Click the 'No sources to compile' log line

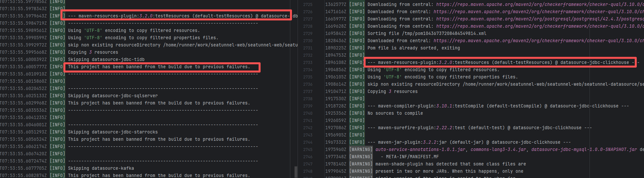click(x=395, y=113)
